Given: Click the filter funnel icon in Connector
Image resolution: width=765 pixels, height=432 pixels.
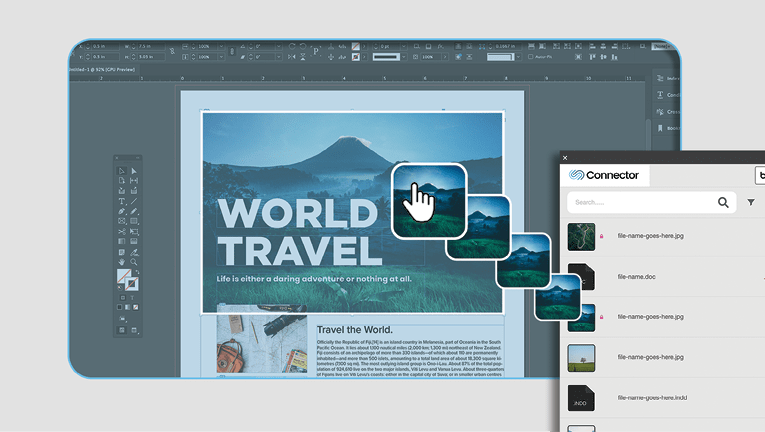Looking at the screenshot, I should pyautogui.click(x=751, y=203).
